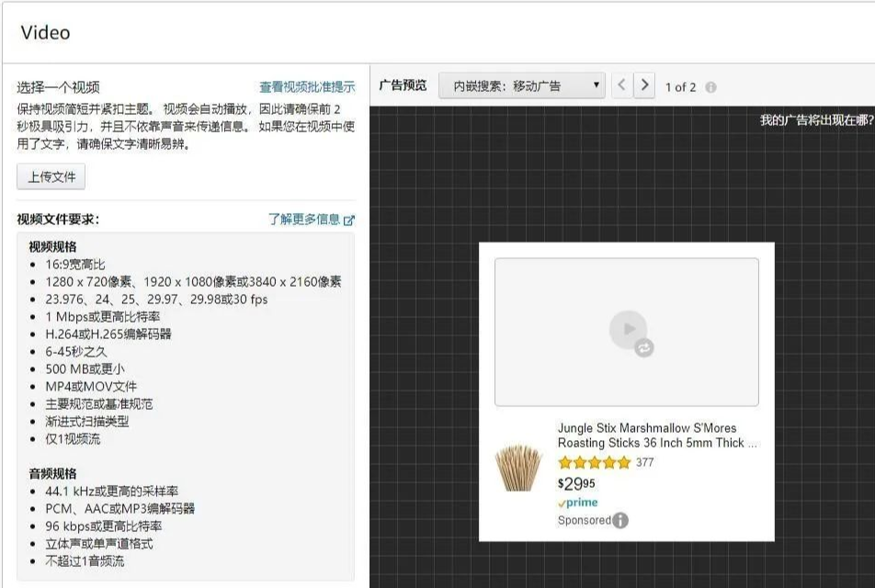Click the 44.1 kHz或更高的采样率 line
Screen dimensions: 875x588
[111, 491]
